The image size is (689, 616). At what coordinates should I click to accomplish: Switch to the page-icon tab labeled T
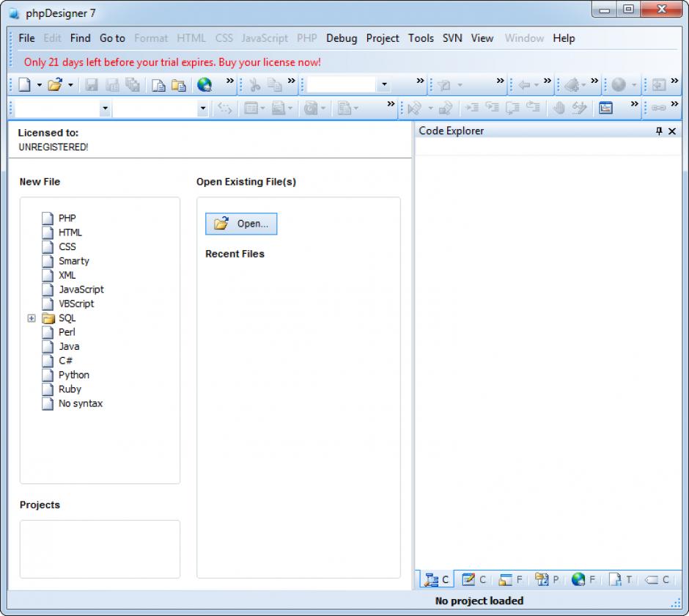tap(620, 579)
